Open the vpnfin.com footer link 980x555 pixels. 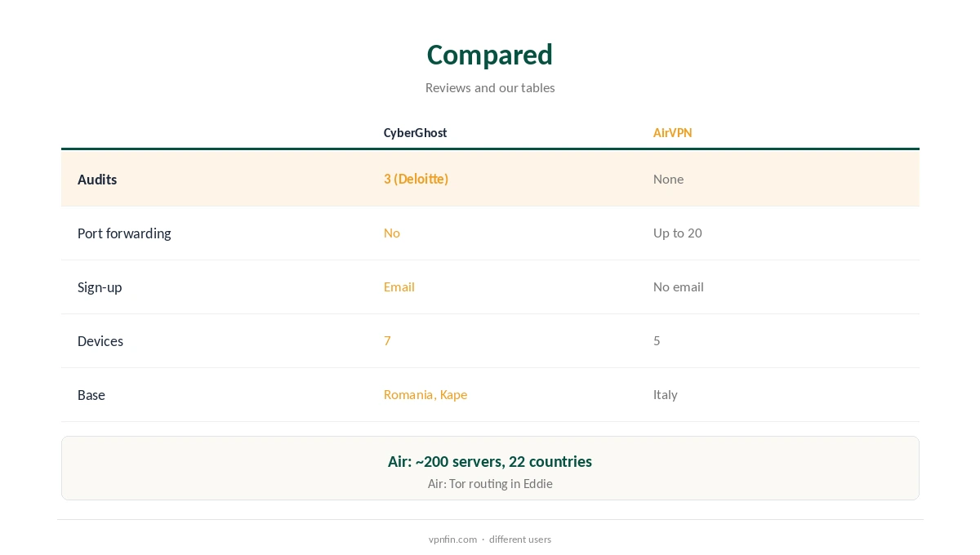coord(452,539)
